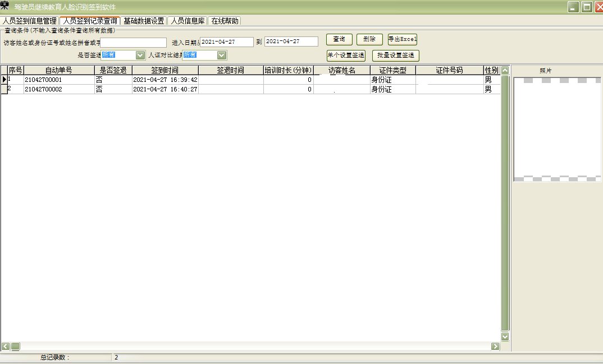Open the 人证对比结果 dropdown arrow
Screen dimensions: 603x364
pyautogui.click(x=222, y=56)
